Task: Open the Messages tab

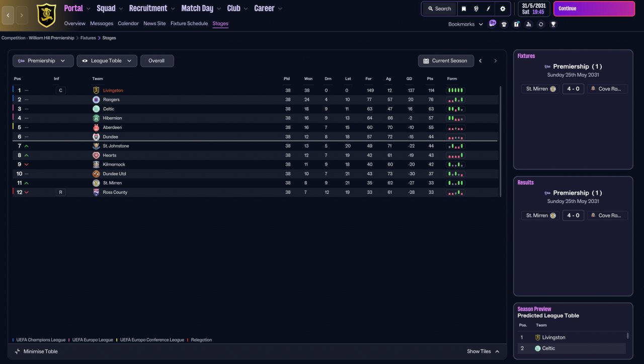Action: (102, 24)
